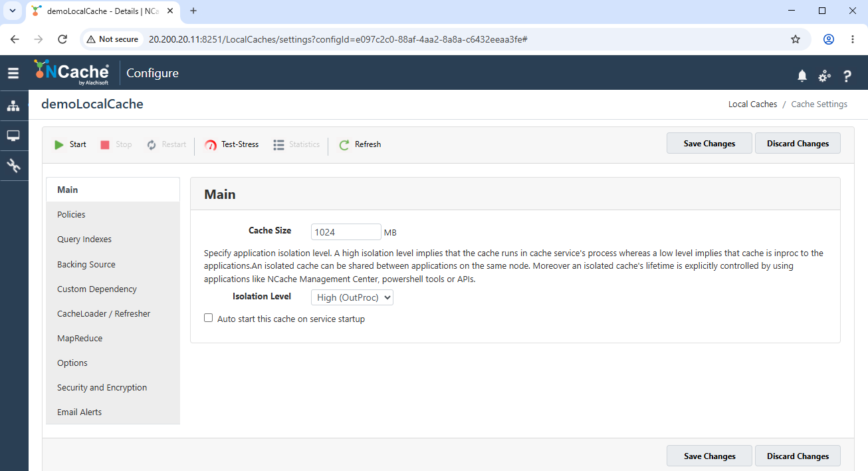Click the demoLocalCache page title
Screen dimensions: 868x471
point(92,104)
